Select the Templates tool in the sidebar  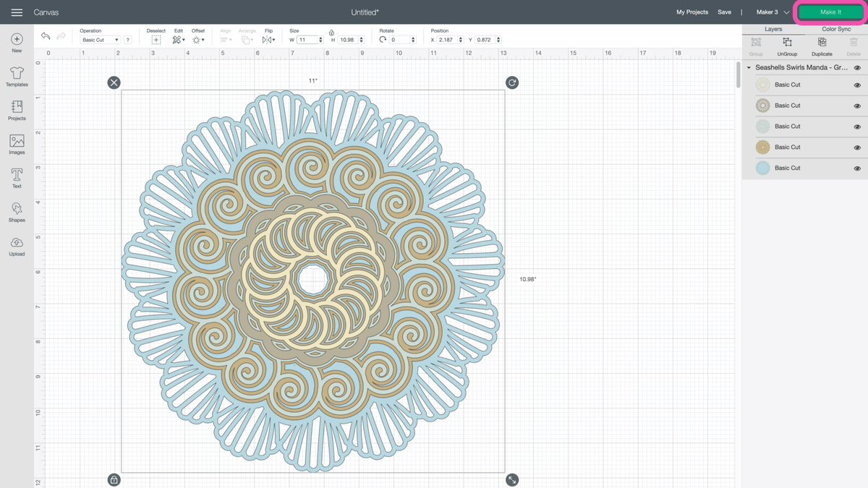(x=16, y=75)
